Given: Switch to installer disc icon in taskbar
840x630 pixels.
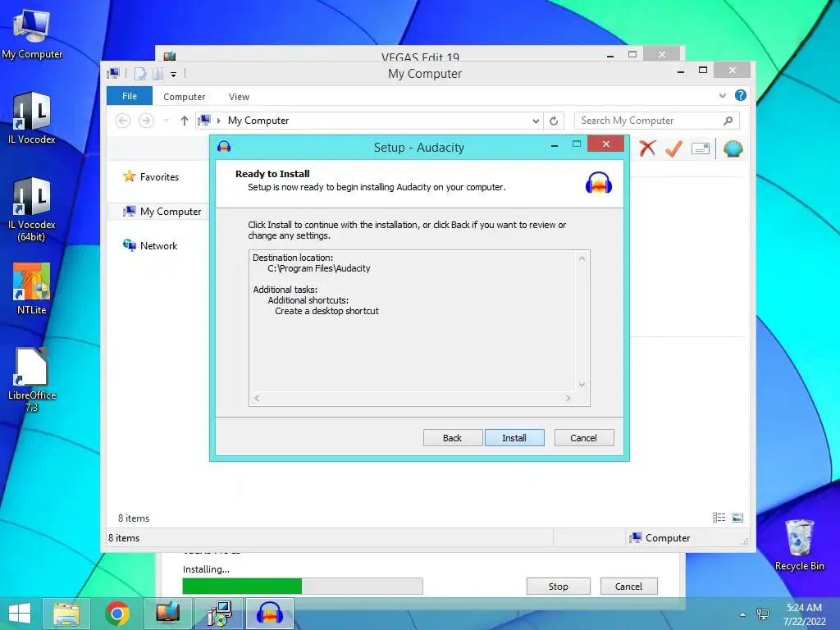Looking at the screenshot, I should 220,614.
